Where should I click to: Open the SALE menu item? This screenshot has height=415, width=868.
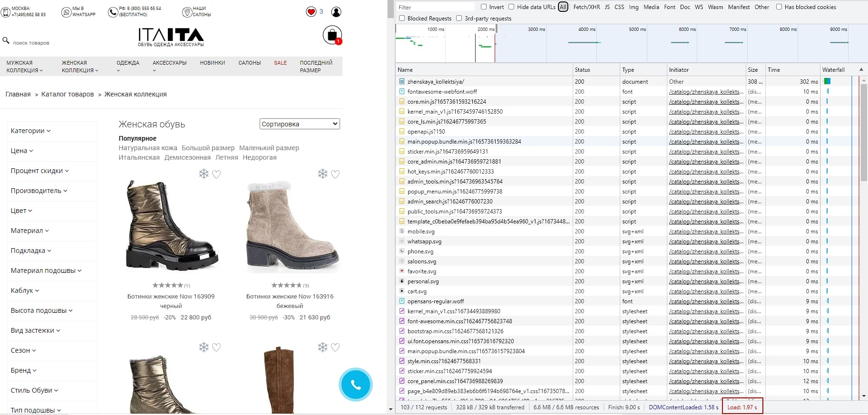coord(280,63)
